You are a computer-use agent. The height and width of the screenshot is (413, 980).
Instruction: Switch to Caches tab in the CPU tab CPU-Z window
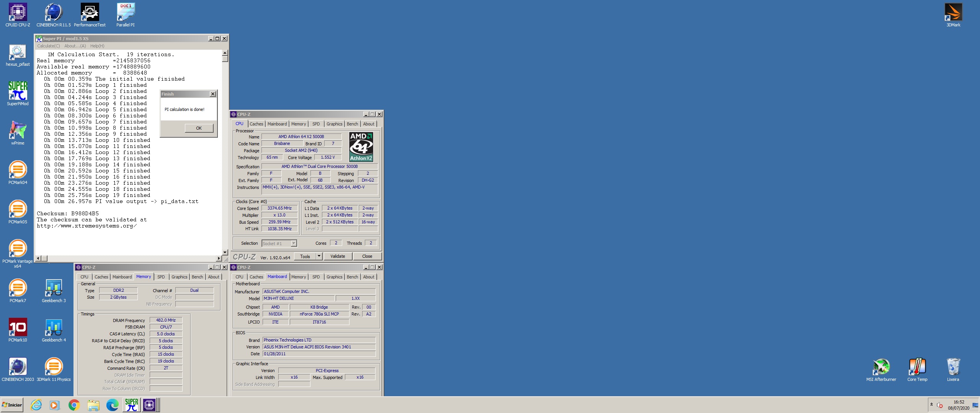pyautogui.click(x=256, y=124)
